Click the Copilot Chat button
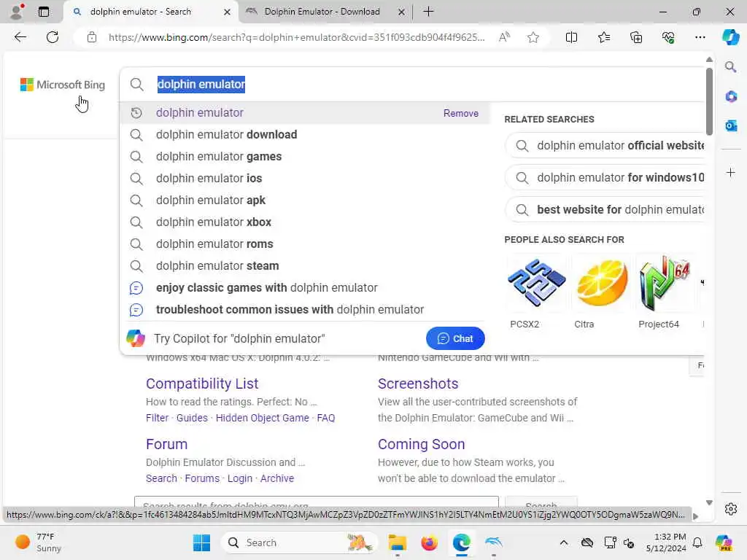The height and width of the screenshot is (560, 747). [455, 338]
